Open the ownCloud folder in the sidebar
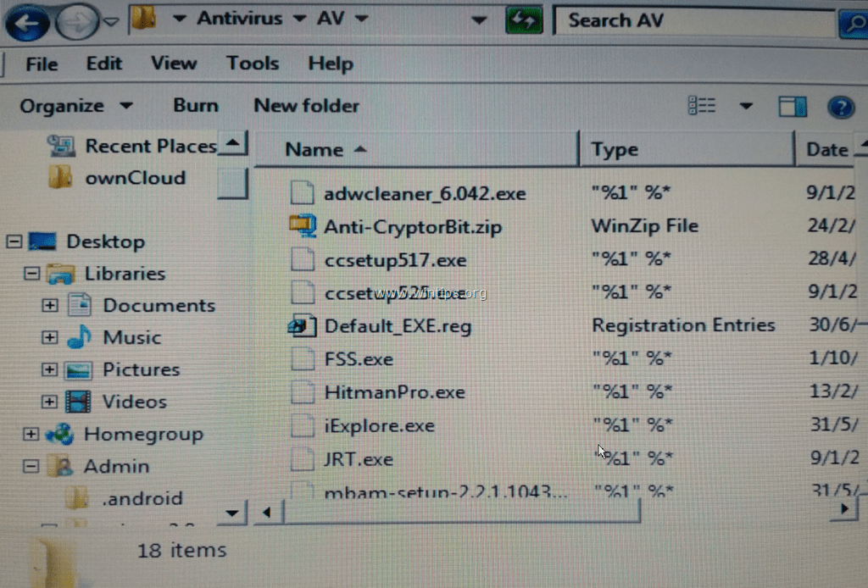 pyautogui.click(x=135, y=178)
